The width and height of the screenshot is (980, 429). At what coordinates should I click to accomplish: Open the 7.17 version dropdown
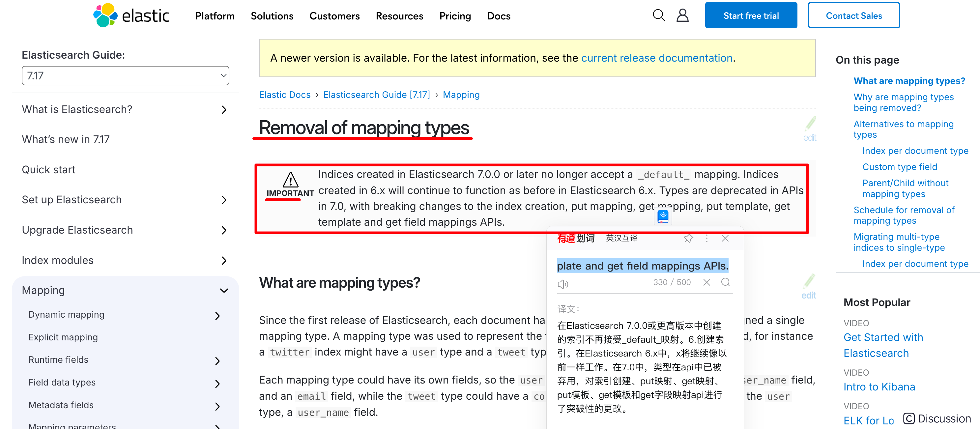pyautogui.click(x=125, y=76)
